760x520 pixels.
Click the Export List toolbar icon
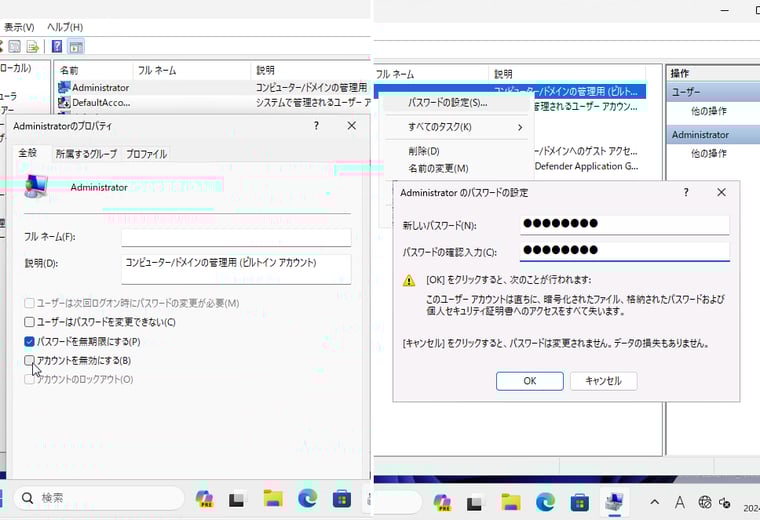[32, 46]
